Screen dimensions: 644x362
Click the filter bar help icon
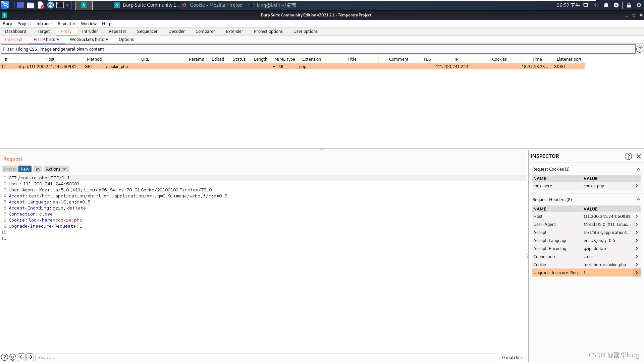click(640, 49)
